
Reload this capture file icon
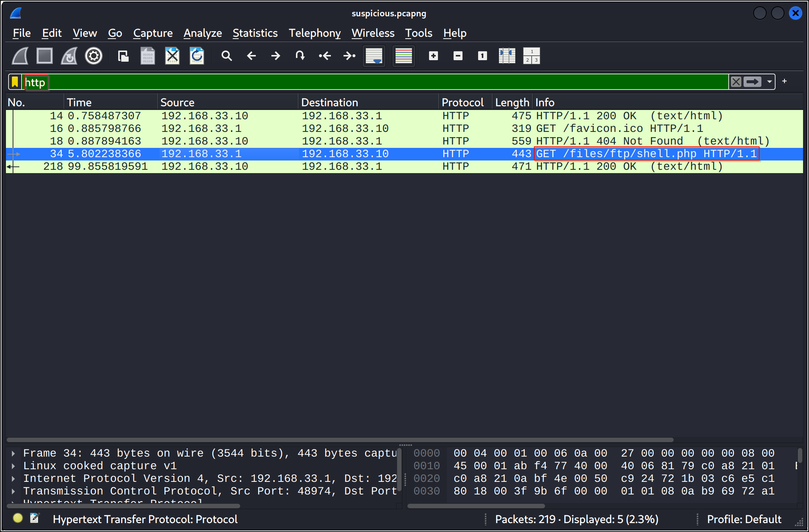tap(197, 56)
